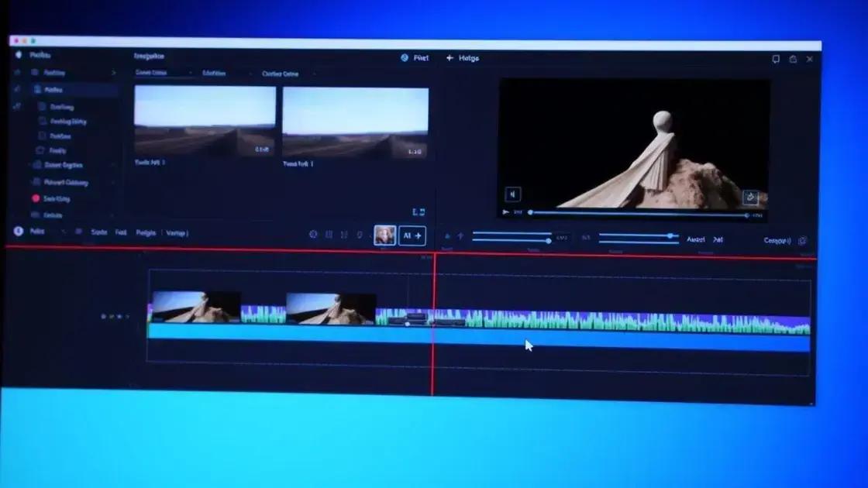Play the video in the preview monitor

[x=506, y=212]
